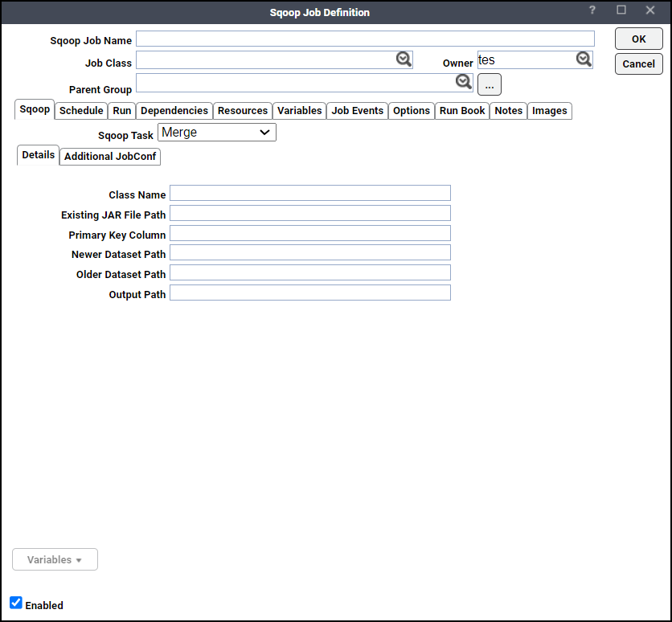The height and width of the screenshot is (622, 672).
Task: Focus the Existing JAR File Path field
Action: coord(310,213)
